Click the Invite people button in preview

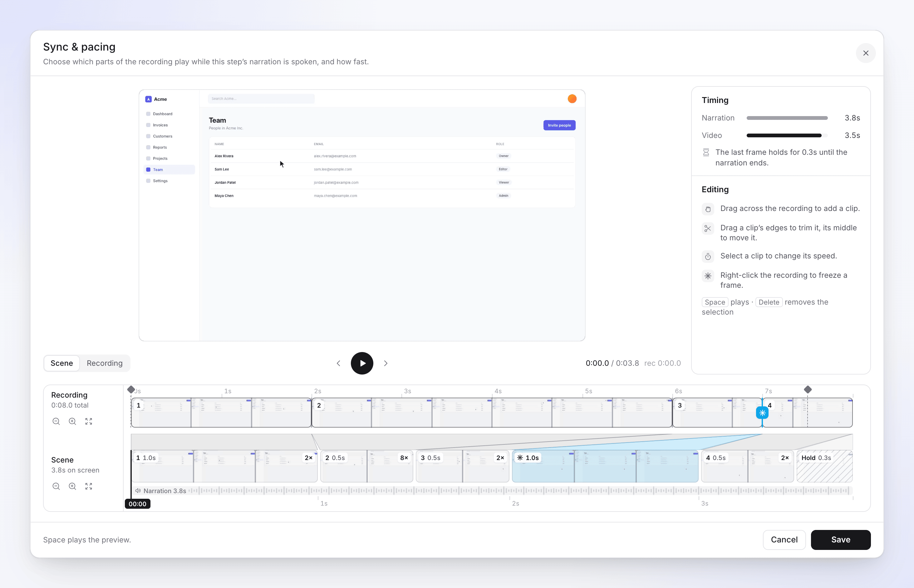tap(559, 125)
